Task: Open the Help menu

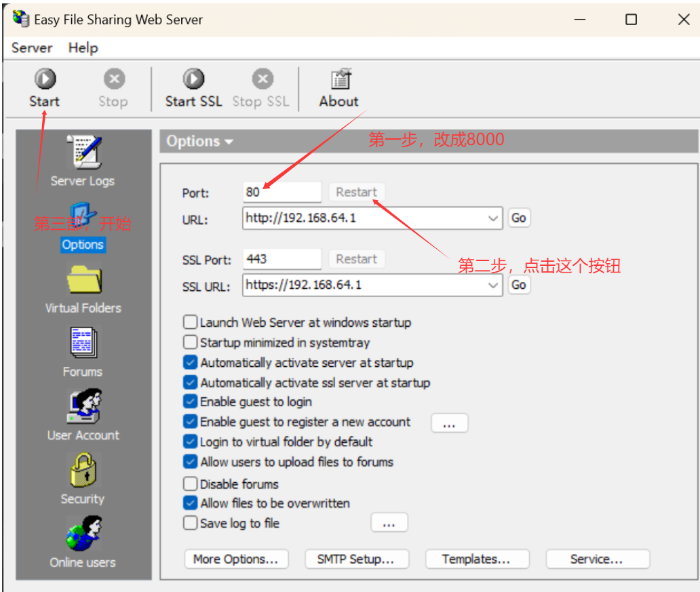Action: pyautogui.click(x=83, y=47)
